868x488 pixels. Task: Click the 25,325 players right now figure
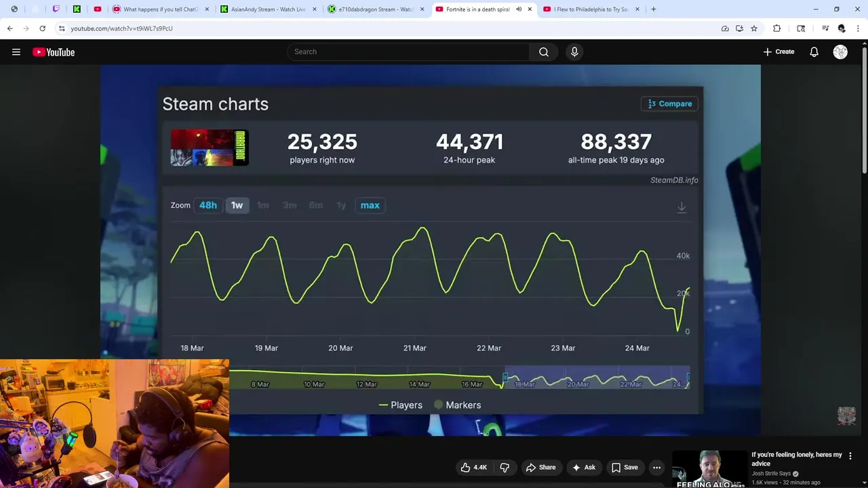pos(322,142)
